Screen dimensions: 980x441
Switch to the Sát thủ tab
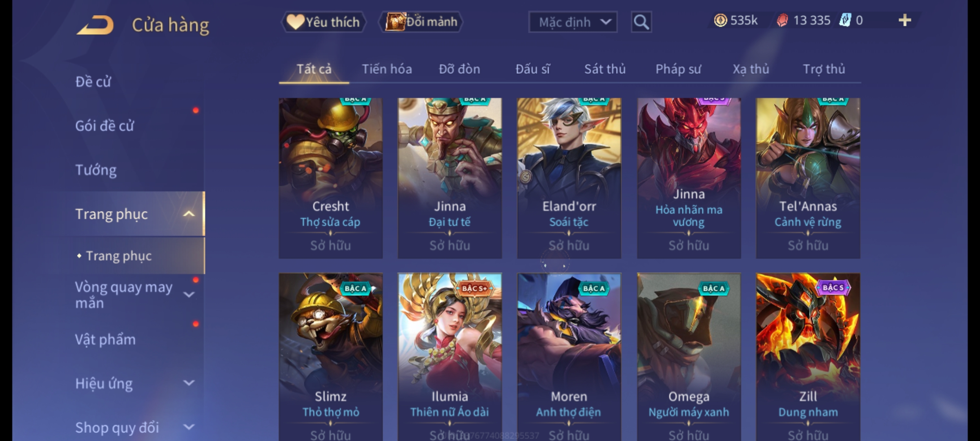point(605,69)
